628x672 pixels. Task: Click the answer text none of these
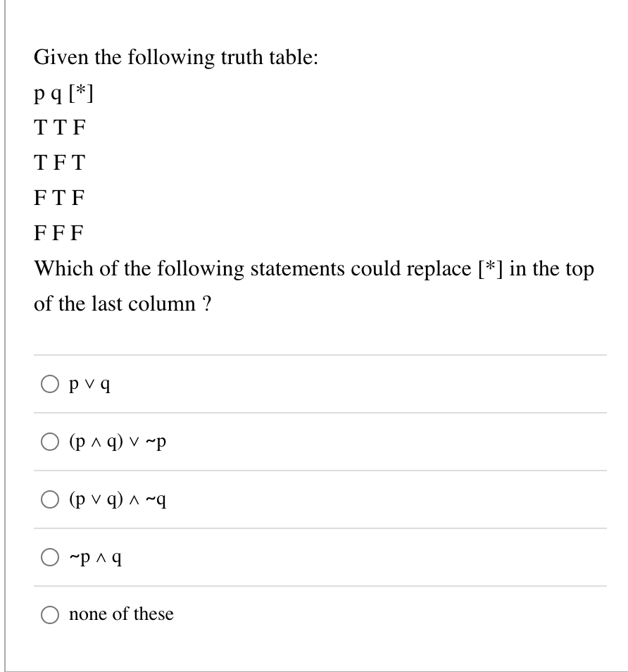click(120, 614)
